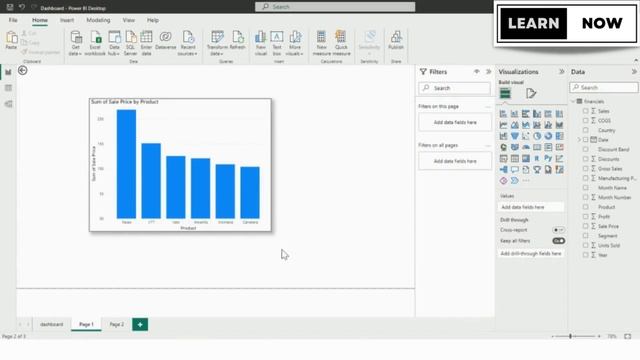The height and width of the screenshot is (360, 640).
Task: Add a new report page
Action: point(140,324)
